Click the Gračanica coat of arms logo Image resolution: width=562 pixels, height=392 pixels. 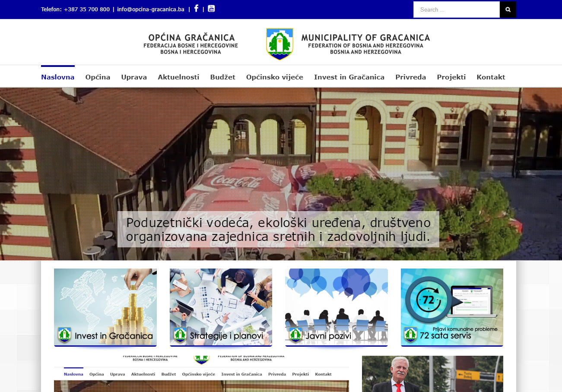click(x=279, y=44)
